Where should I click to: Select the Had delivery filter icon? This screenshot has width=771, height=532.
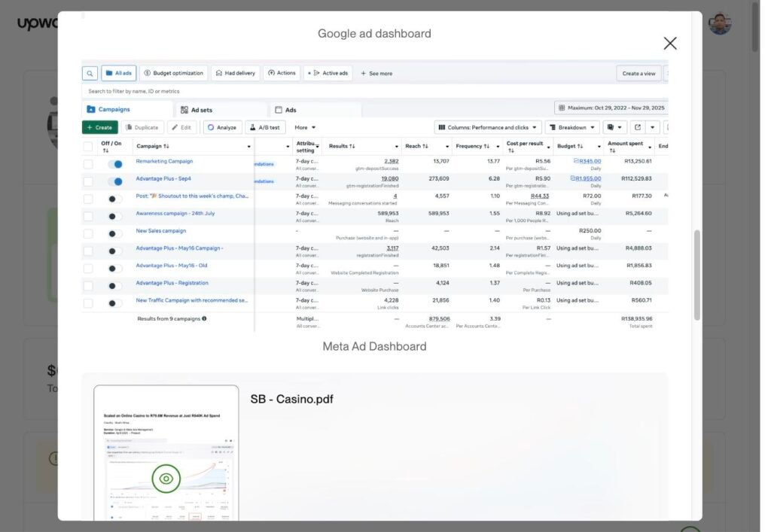tap(218, 73)
